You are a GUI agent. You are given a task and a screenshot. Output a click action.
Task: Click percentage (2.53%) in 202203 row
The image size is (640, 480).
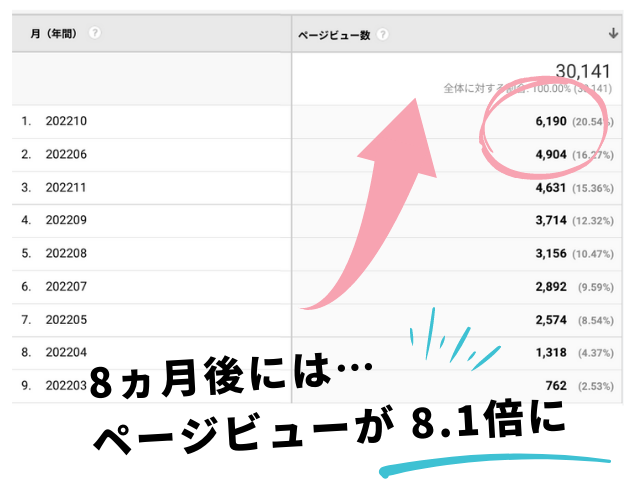(x=596, y=386)
